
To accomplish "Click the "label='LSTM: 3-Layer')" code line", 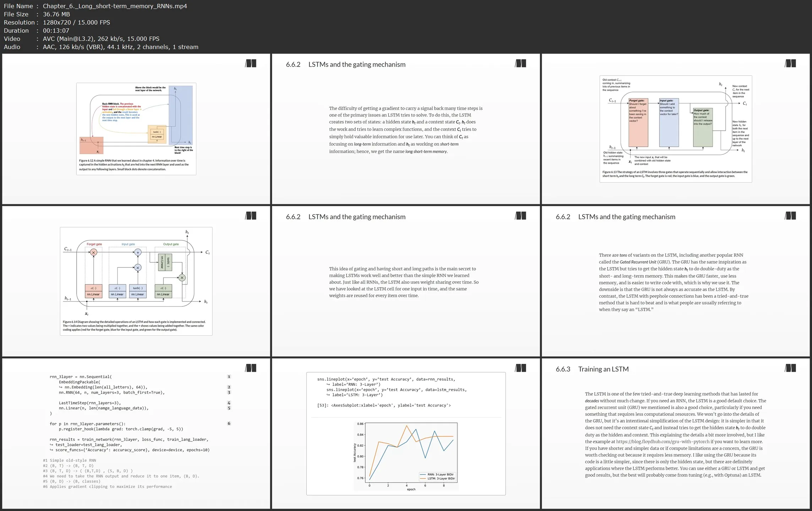I will tap(355, 395).
